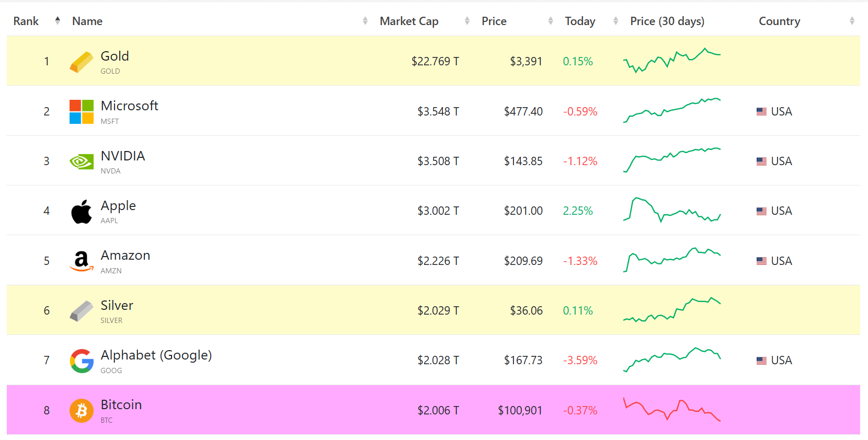The image size is (868, 440).
Task: Click the Alphabet Google logo icon
Action: click(x=82, y=361)
